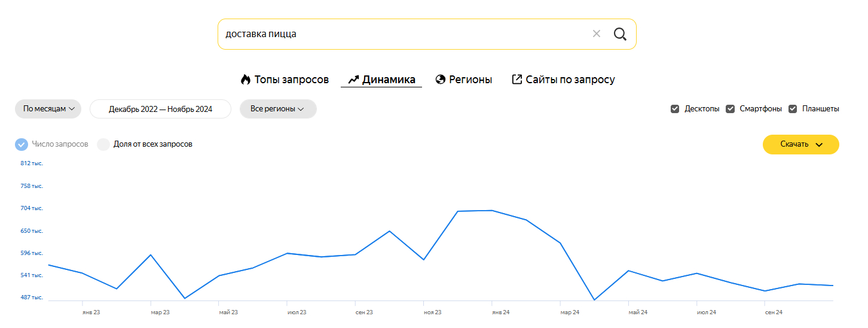Click the flame icon for top queries
The height and width of the screenshot is (328, 868).
click(245, 80)
